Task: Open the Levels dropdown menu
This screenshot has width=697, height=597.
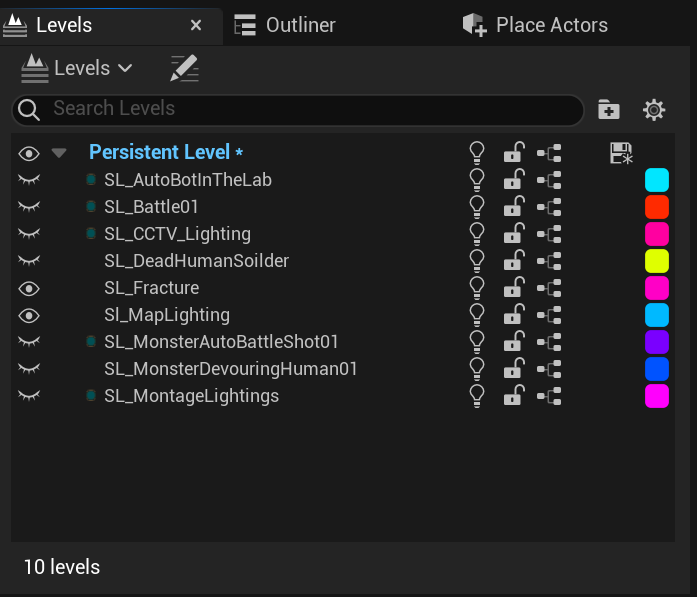Action: [x=77, y=68]
